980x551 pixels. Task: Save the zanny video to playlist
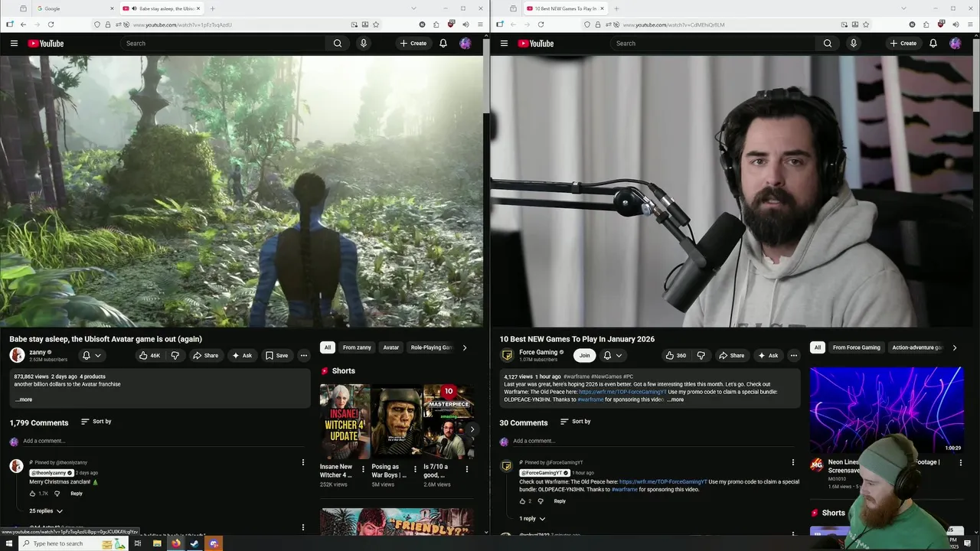276,355
